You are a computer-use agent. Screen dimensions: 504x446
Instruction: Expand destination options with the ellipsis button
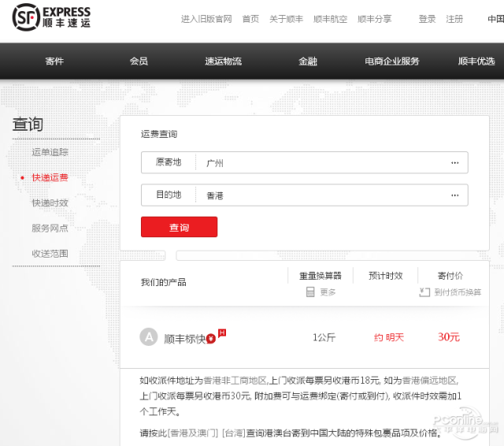point(455,195)
